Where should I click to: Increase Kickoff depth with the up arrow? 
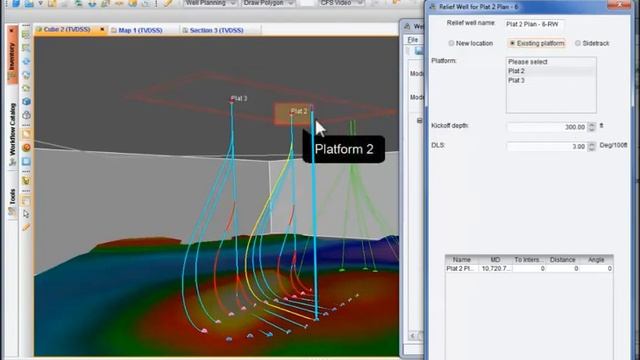tap(591, 124)
